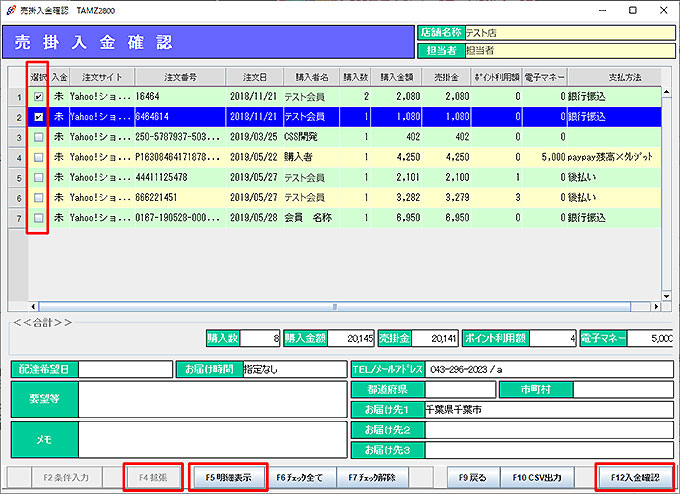
Task: Click the app icon in the title bar
Action: pyautogui.click(x=10, y=9)
